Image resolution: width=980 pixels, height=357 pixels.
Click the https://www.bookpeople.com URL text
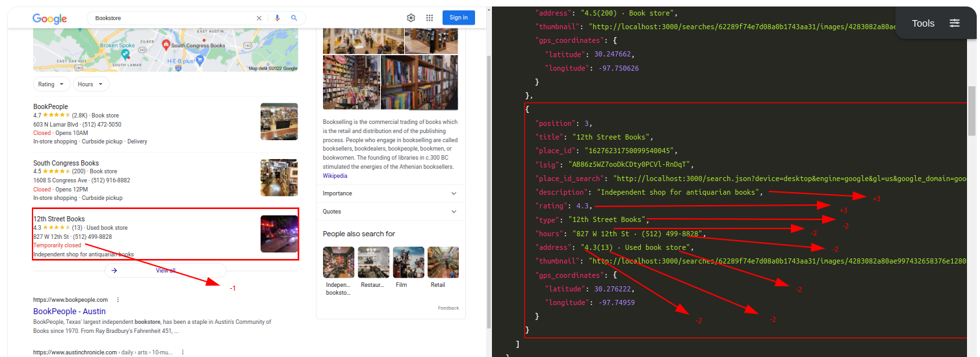[x=70, y=300]
